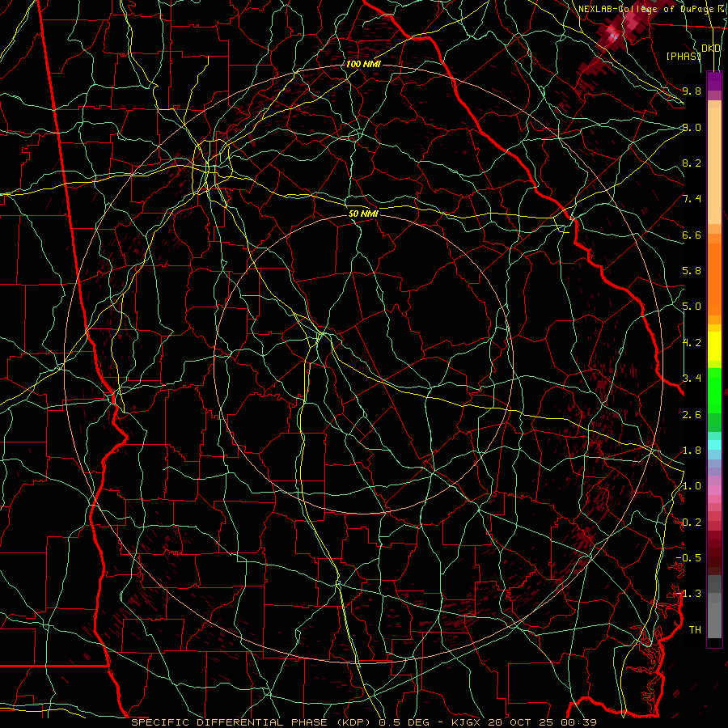The image size is (728, 728).
Task: Click the 5.8 value on the color scale
Action: click(692, 271)
